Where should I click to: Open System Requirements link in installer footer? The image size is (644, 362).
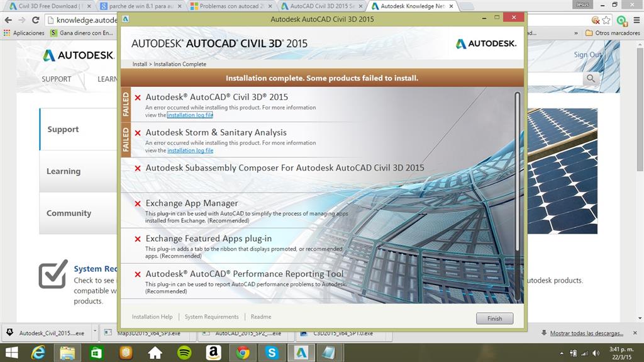click(211, 317)
